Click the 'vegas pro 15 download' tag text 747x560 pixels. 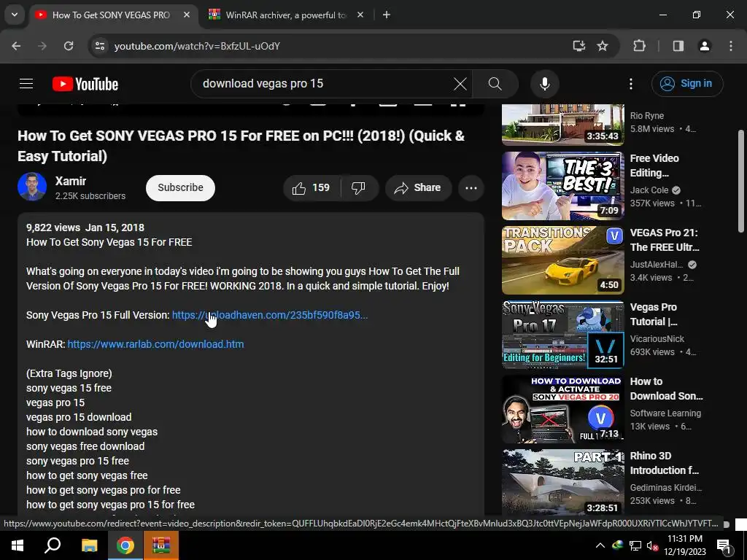pyautogui.click(x=79, y=417)
